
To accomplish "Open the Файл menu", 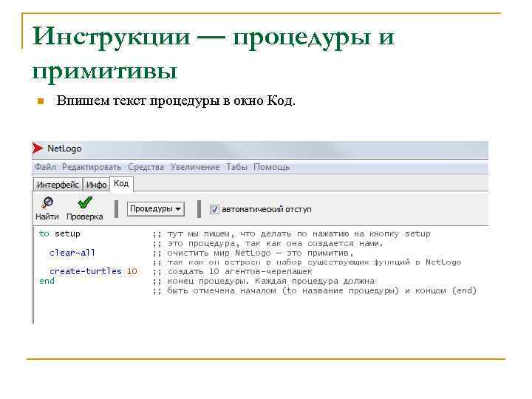I will 46,167.
